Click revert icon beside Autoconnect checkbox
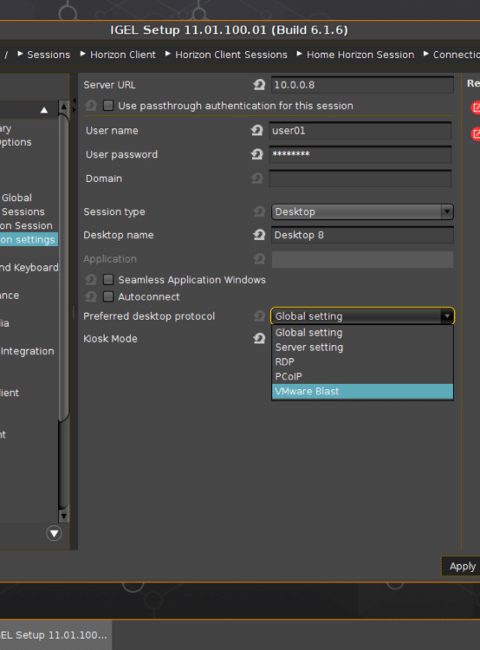 pos(91,297)
